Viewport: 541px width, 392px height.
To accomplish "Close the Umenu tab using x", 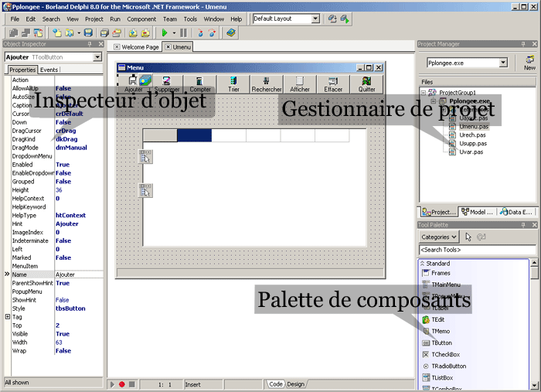I will pos(168,47).
